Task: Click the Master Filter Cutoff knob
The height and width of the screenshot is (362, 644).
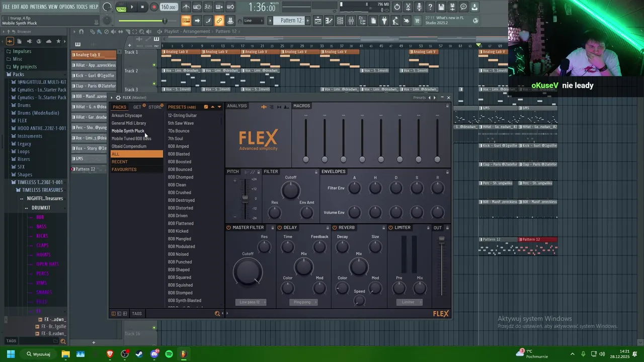Action: tap(248, 273)
